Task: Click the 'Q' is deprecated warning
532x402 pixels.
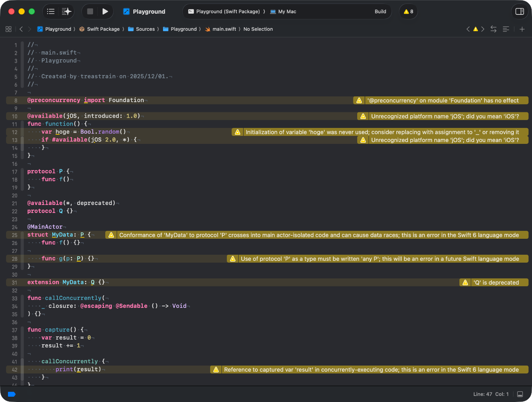Action: click(x=496, y=282)
